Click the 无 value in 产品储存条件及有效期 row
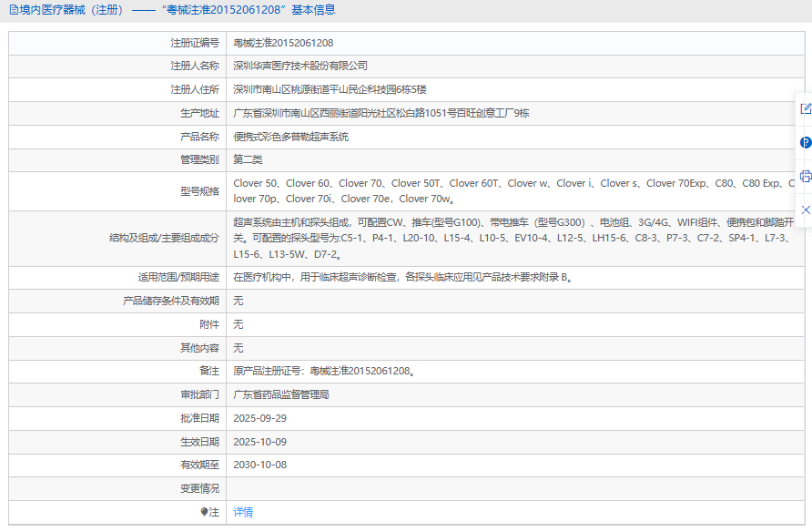This screenshot has width=812, height=532. (x=239, y=301)
